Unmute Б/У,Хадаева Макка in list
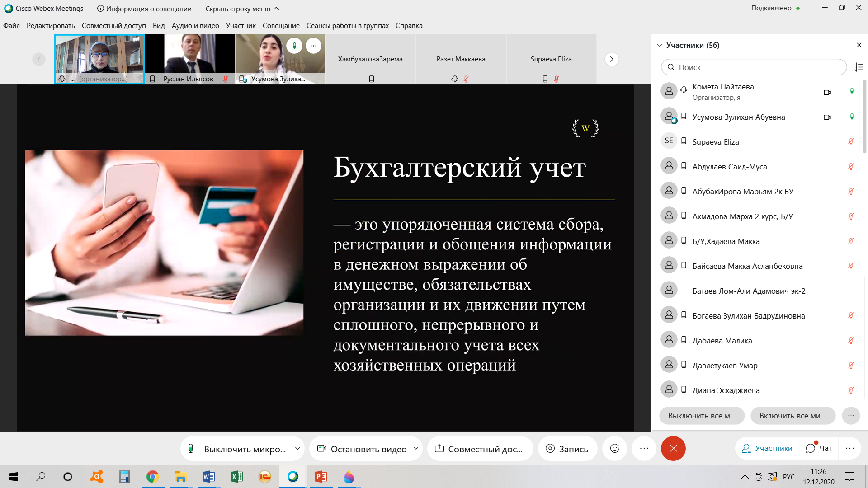This screenshot has height=488, width=868. [x=851, y=241]
